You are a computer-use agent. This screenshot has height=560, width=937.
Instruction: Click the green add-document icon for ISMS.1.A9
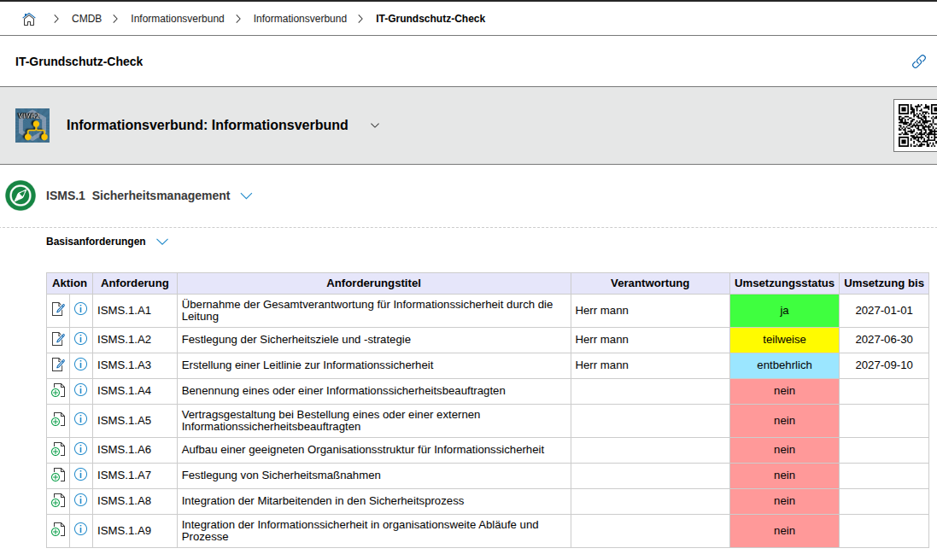[58, 529]
